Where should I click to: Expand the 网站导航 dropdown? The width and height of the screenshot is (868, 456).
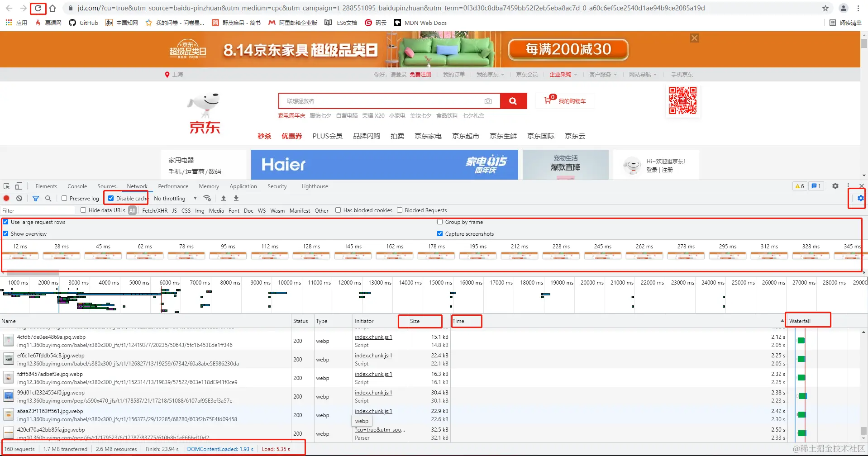[x=643, y=75]
